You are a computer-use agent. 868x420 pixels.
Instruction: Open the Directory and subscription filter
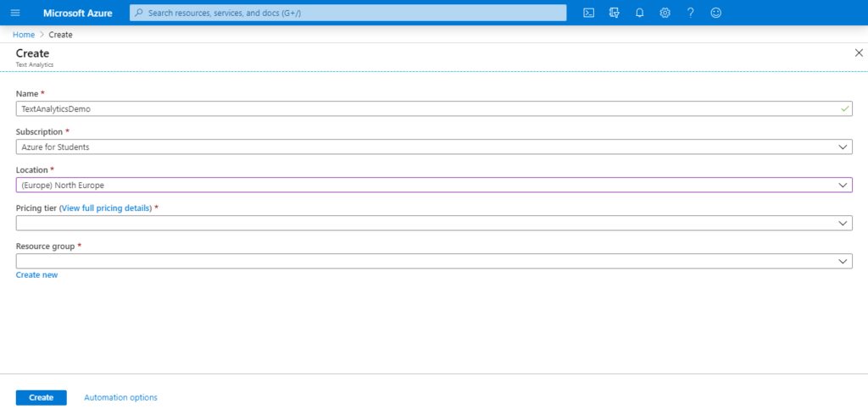point(614,13)
